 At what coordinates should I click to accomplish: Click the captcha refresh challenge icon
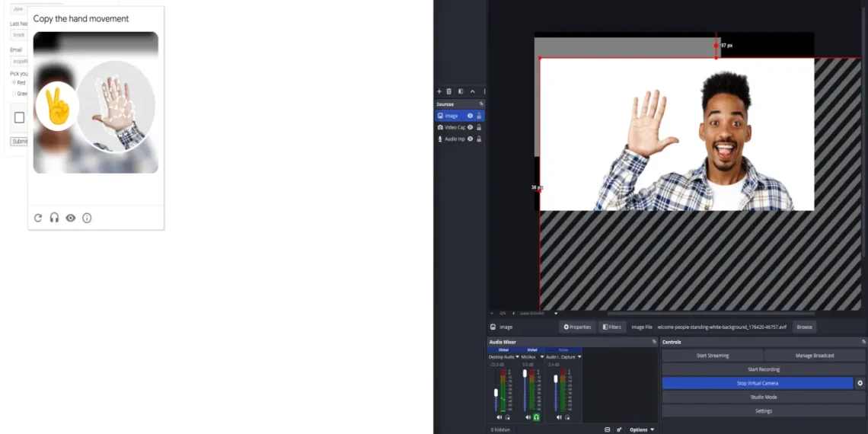point(37,218)
